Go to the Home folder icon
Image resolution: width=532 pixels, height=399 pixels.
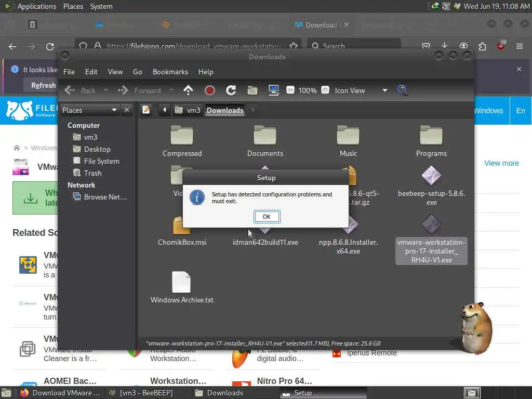click(x=252, y=90)
